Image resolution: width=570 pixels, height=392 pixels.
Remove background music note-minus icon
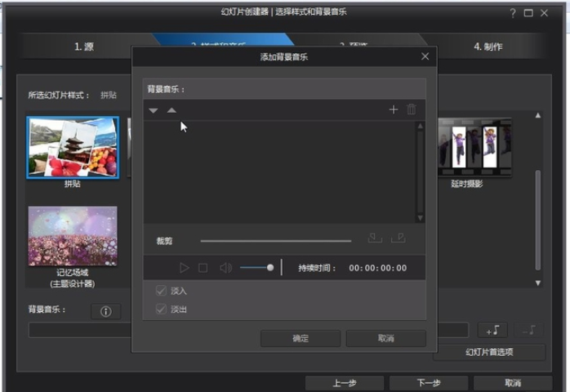coord(528,330)
